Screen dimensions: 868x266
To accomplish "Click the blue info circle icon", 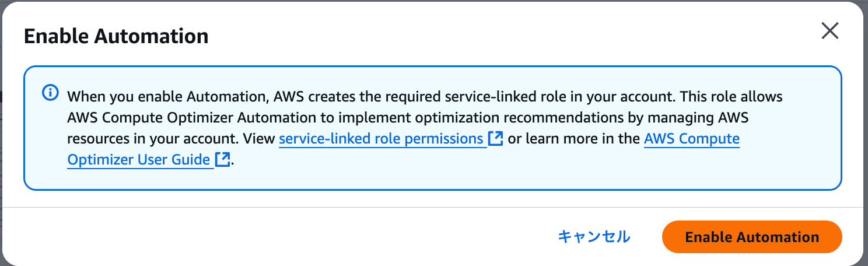I will click(x=51, y=92).
